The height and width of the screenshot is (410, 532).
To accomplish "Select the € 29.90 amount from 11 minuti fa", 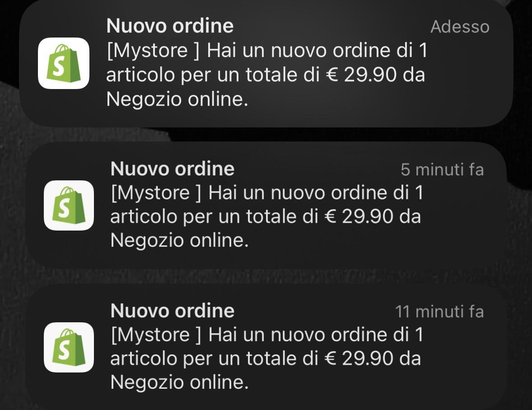I will (359, 358).
